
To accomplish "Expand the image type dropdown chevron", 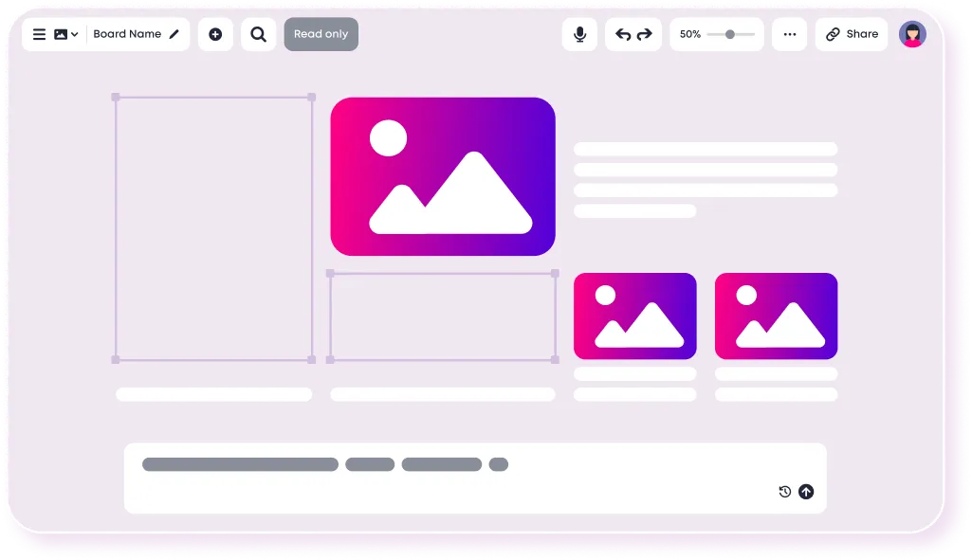I will 74,35.
